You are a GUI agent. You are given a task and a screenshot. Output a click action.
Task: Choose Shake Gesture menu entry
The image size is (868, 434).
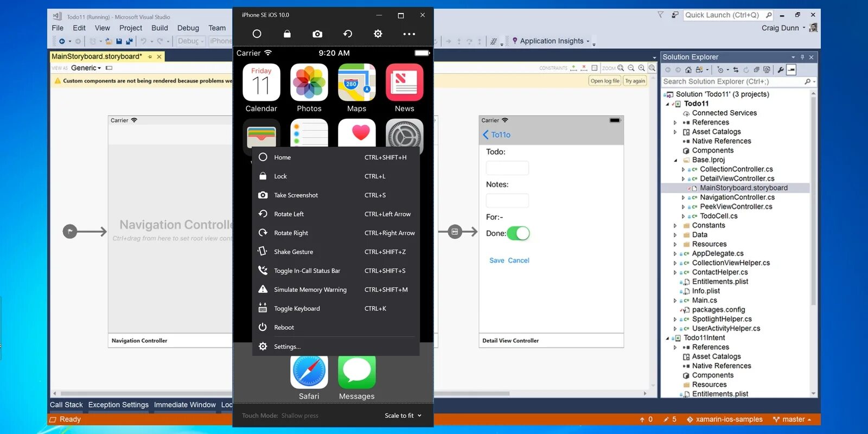tap(336, 252)
